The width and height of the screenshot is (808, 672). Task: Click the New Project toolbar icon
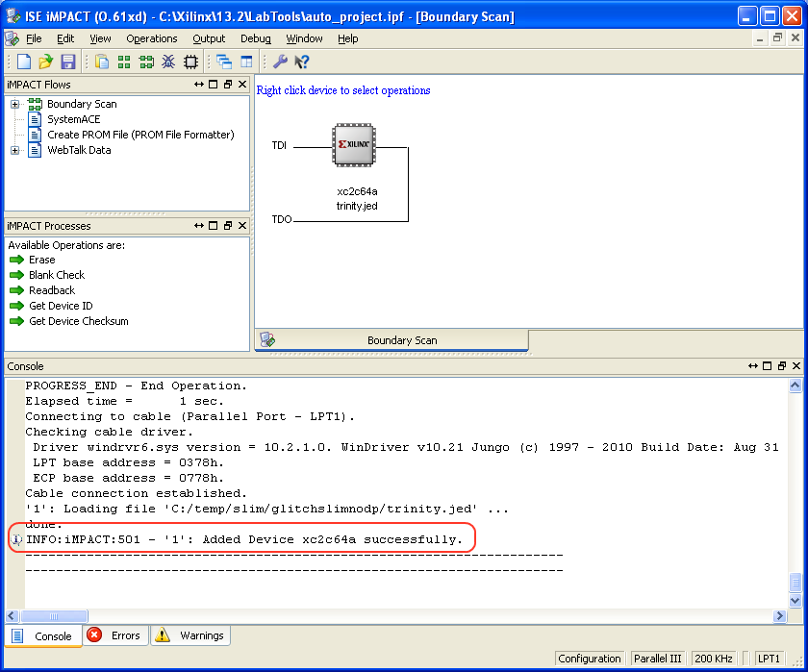(24, 62)
